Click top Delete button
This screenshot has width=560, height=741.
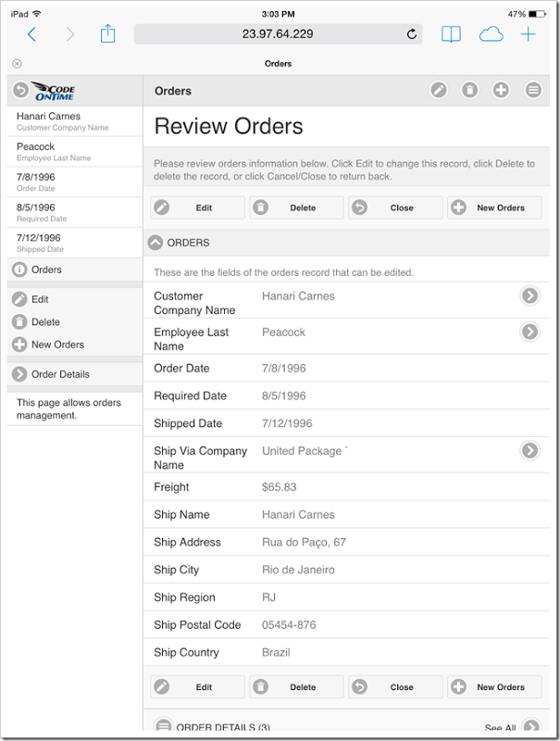(x=296, y=207)
